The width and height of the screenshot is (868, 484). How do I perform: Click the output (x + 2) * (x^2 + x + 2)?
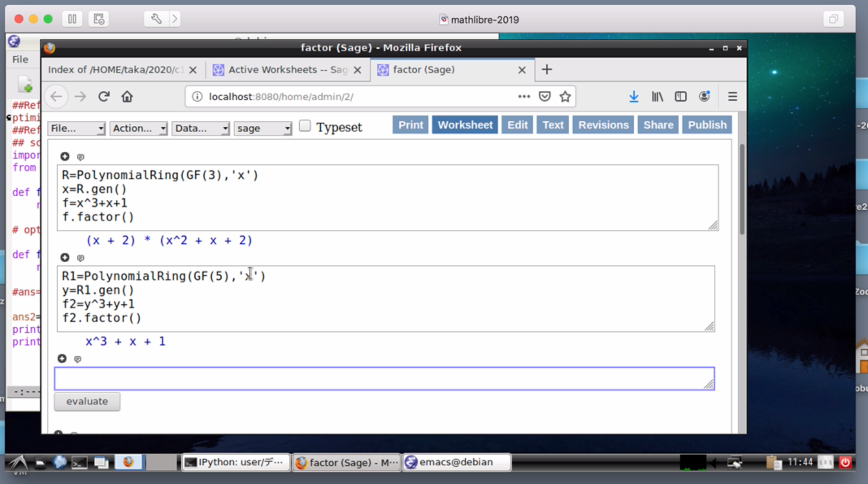[x=169, y=240]
